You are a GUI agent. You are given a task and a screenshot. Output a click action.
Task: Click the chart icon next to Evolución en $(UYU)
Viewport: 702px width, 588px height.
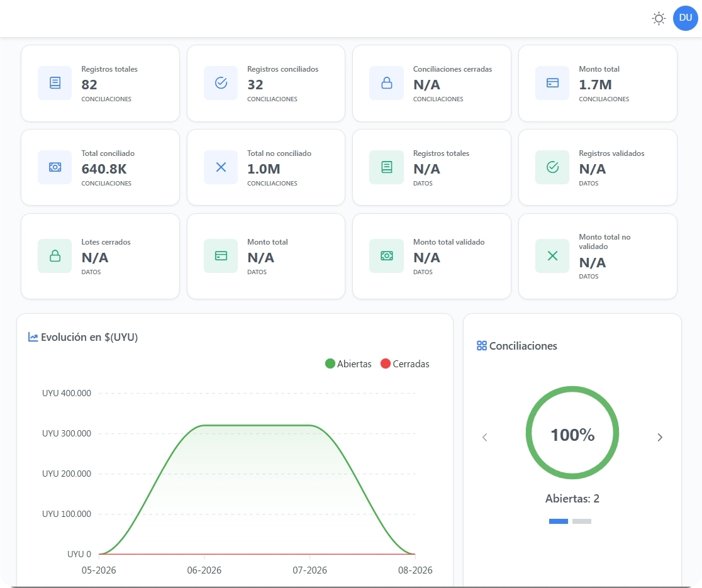(x=33, y=337)
